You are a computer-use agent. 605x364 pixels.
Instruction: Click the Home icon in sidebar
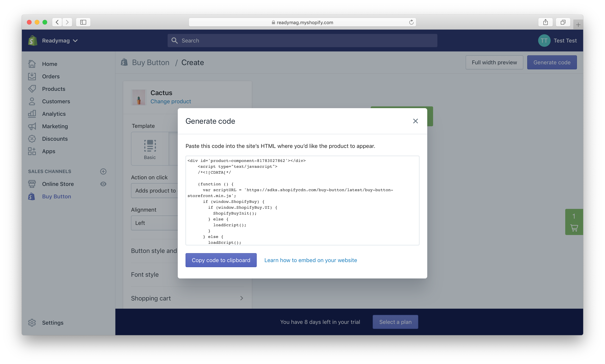pos(32,64)
